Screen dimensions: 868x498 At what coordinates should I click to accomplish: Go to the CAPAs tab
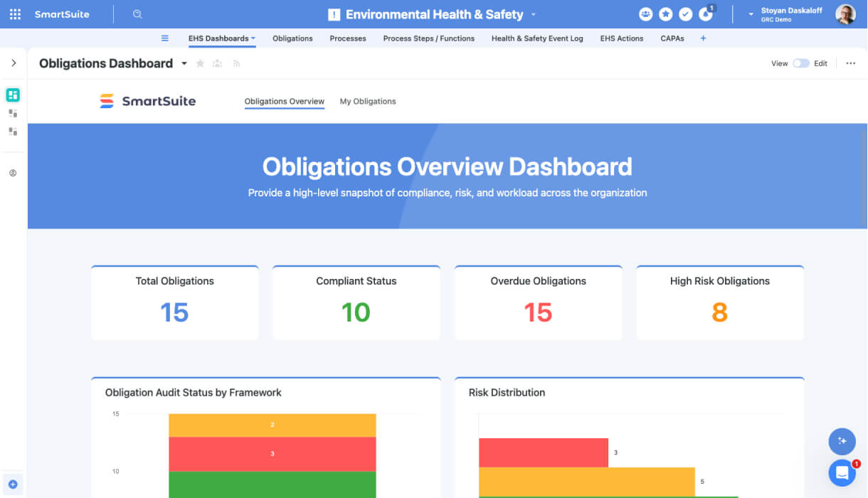pos(672,38)
